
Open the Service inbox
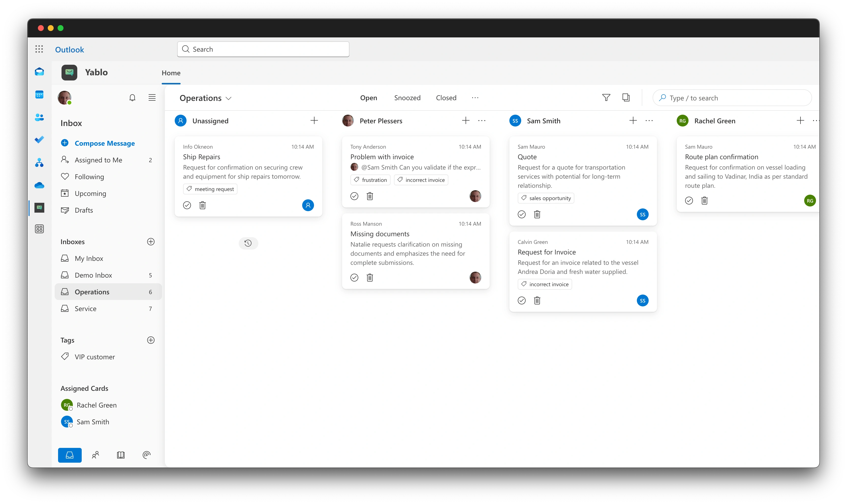pyautogui.click(x=86, y=309)
